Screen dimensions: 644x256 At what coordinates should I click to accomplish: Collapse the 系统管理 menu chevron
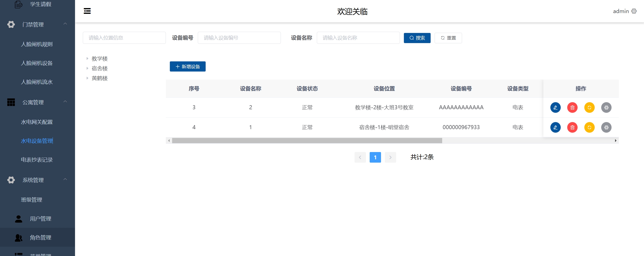point(65,179)
